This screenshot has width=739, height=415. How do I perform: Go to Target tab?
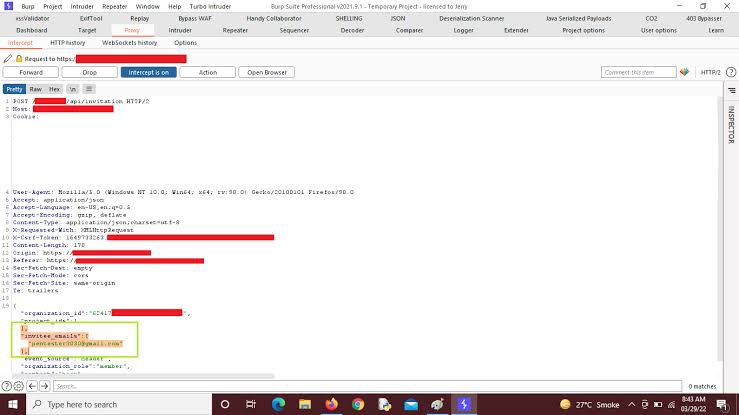click(87, 30)
